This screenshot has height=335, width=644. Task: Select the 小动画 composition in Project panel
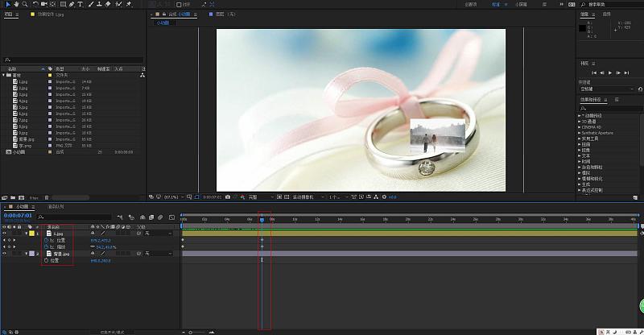[x=18, y=151]
